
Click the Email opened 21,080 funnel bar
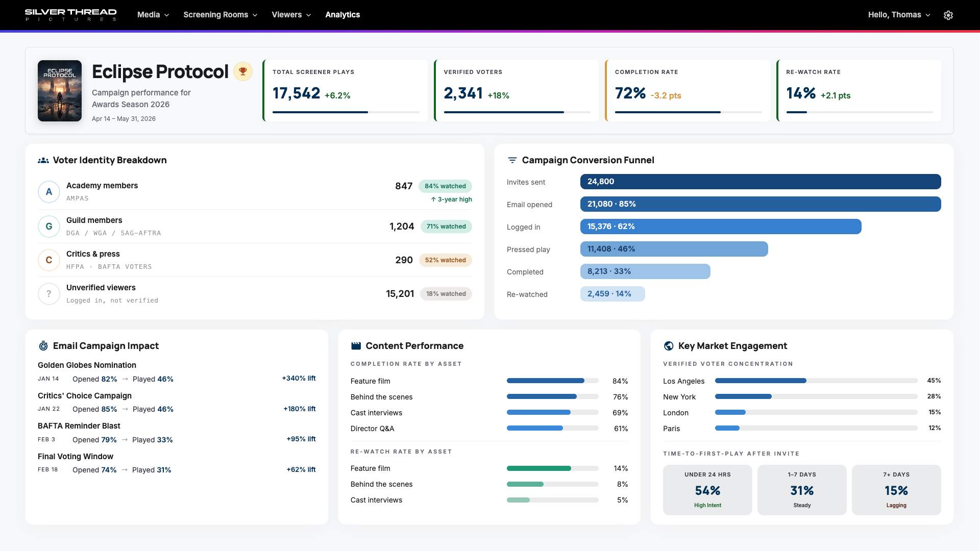pos(761,204)
